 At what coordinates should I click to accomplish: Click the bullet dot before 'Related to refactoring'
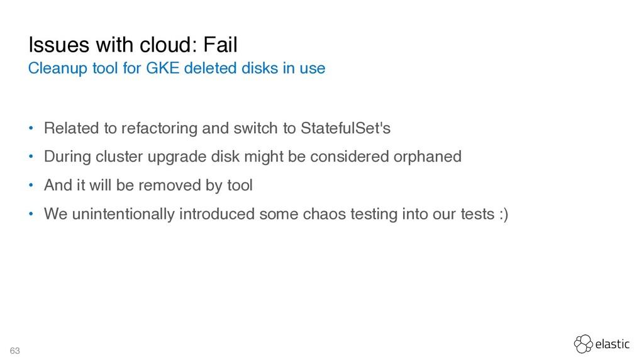(x=31, y=128)
